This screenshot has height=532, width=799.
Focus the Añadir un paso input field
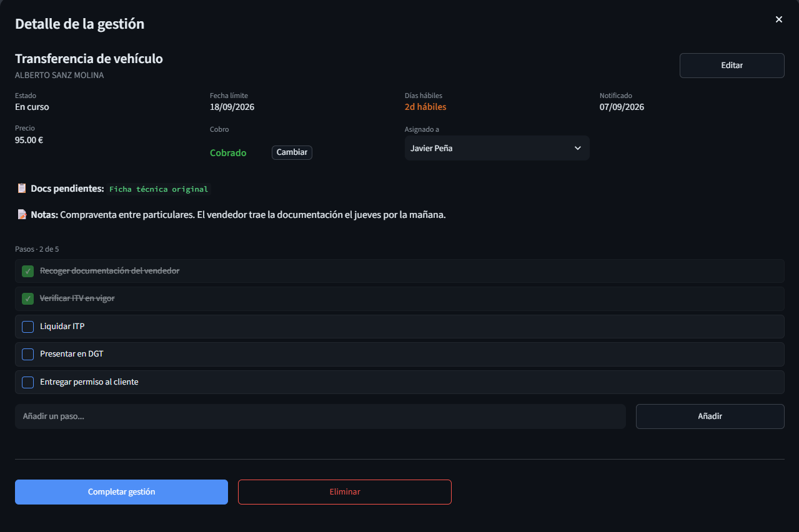(x=320, y=416)
